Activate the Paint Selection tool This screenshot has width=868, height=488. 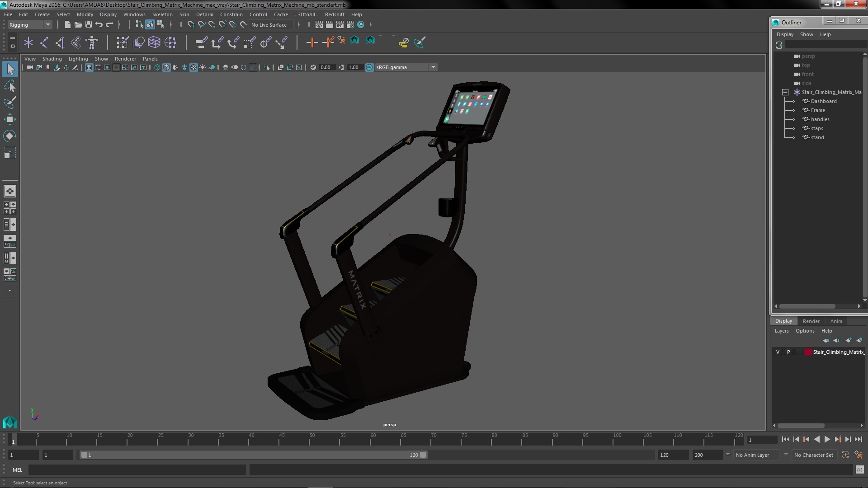[x=10, y=103]
